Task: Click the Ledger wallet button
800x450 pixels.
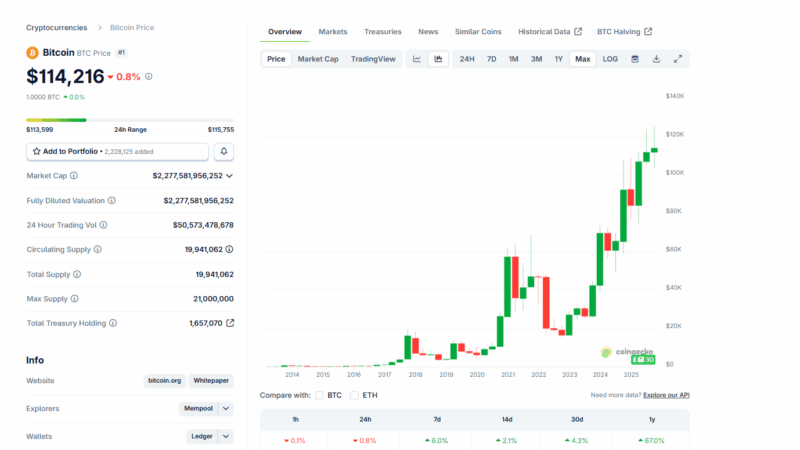Action: pos(202,437)
